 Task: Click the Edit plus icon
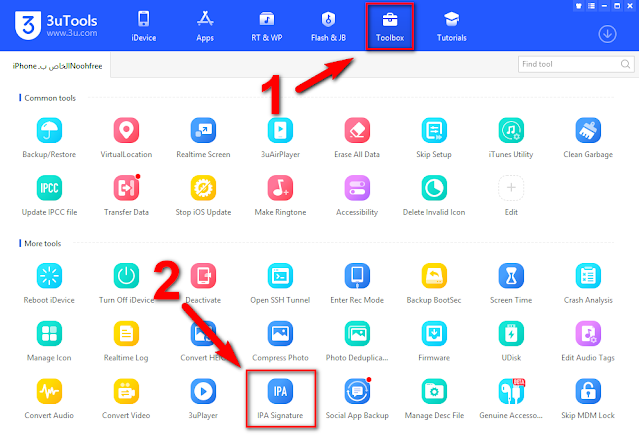point(511,188)
